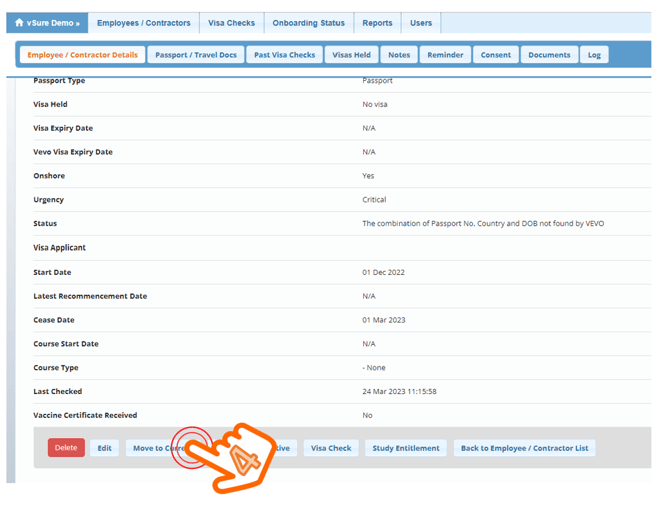Return via Back to Employee / Contractor List
This screenshot has width=670, height=510.
click(524, 448)
